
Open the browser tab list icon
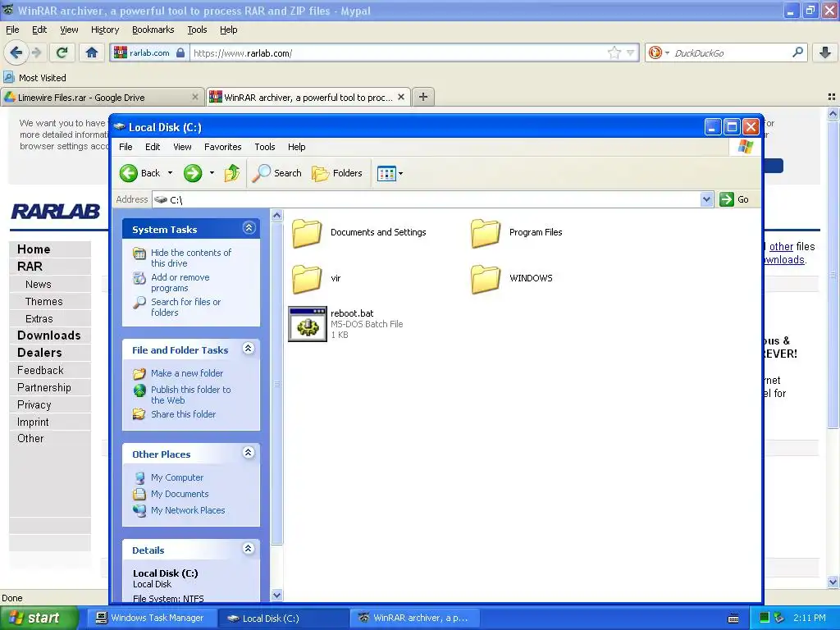click(x=832, y=97)
